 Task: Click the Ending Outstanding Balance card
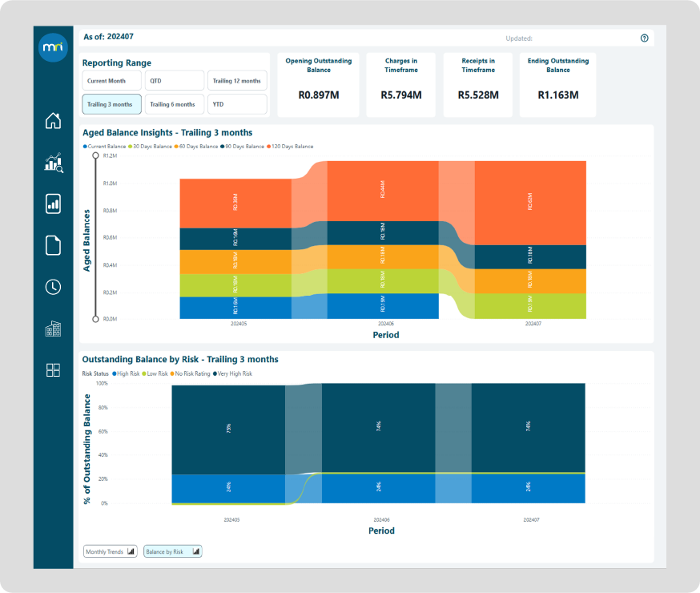(x=557, y=85)
